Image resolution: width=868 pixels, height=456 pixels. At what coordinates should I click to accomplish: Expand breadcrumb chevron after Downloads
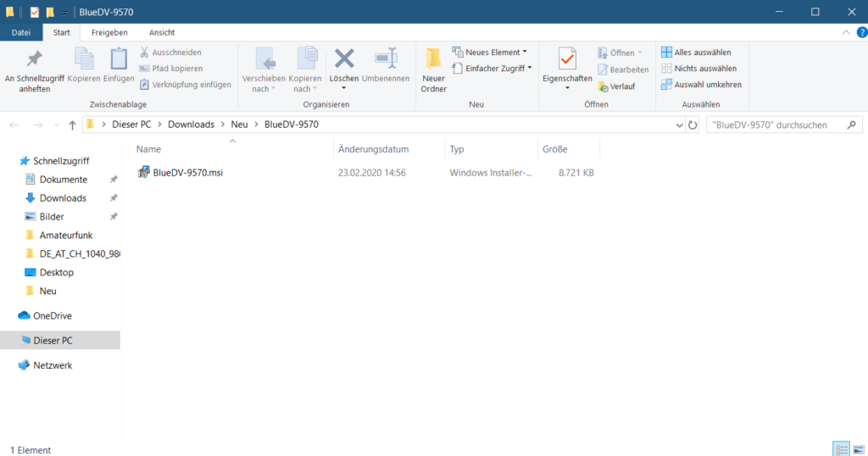coord(223,125)
